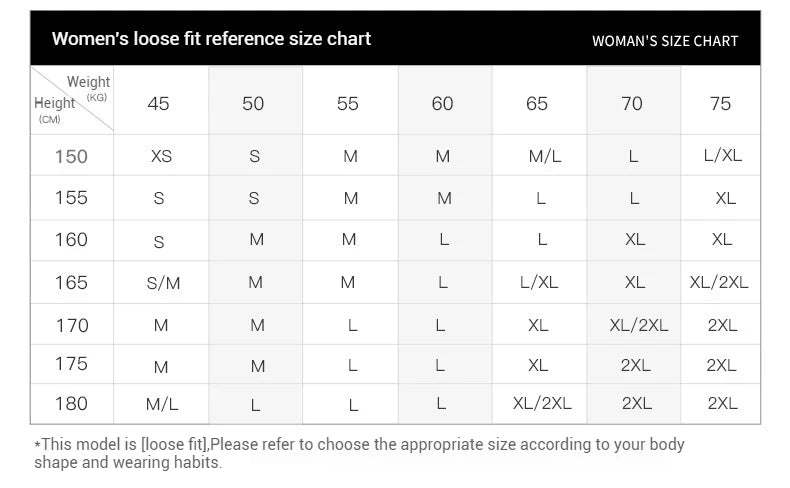Click the 170 cm height row label
Screen dimensions: 790x488
tap(71, 325)
